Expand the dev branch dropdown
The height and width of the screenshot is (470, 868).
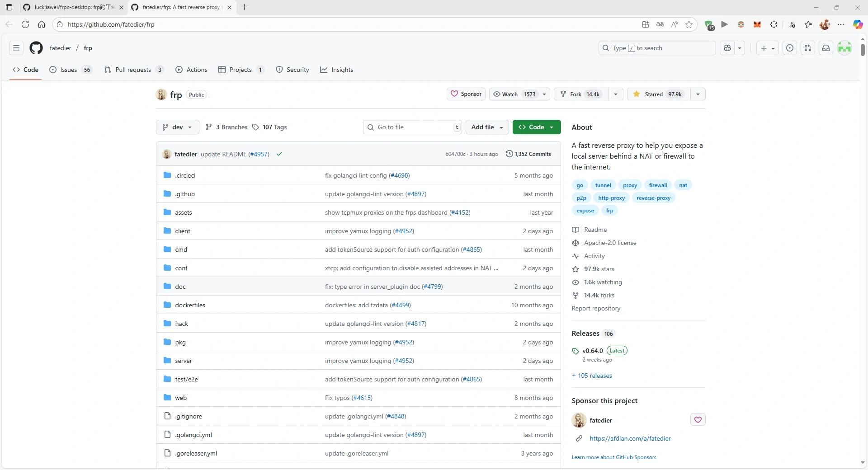(177, 127)
